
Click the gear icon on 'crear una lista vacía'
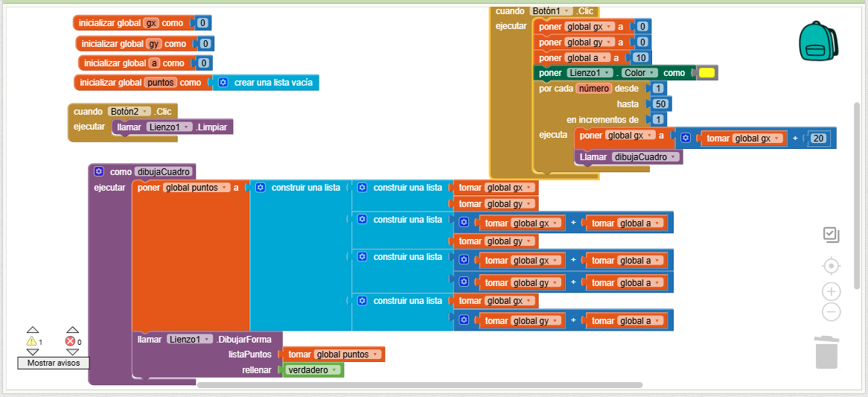[223, 83]
